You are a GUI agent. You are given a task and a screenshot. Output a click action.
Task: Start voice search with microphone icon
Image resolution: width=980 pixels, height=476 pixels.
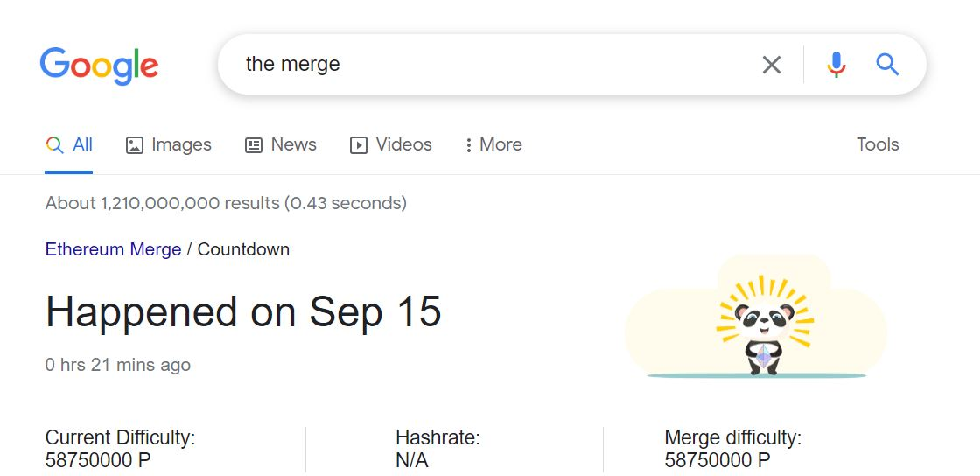point(836,65)
